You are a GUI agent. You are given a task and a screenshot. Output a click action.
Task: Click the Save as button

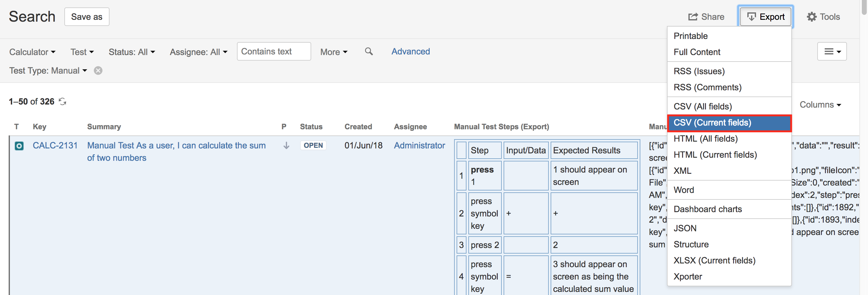tap(87, 17)
